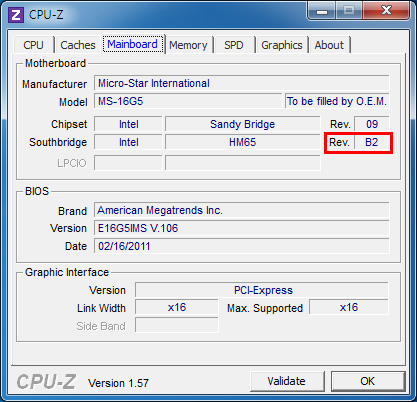Show the SPD tab

234,45
